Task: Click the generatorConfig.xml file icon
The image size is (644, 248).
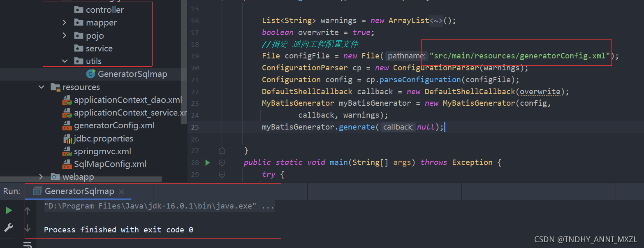Action: [x=67, y=125]
